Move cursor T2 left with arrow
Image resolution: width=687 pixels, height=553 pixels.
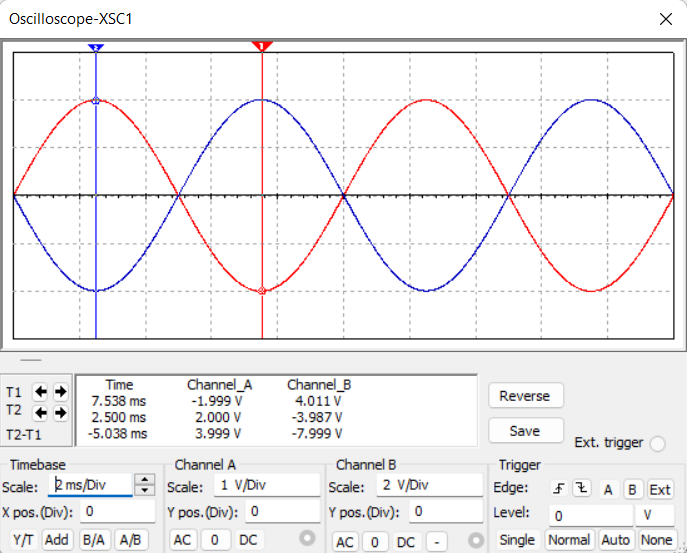pyautogui.click(x=41, y=412)
